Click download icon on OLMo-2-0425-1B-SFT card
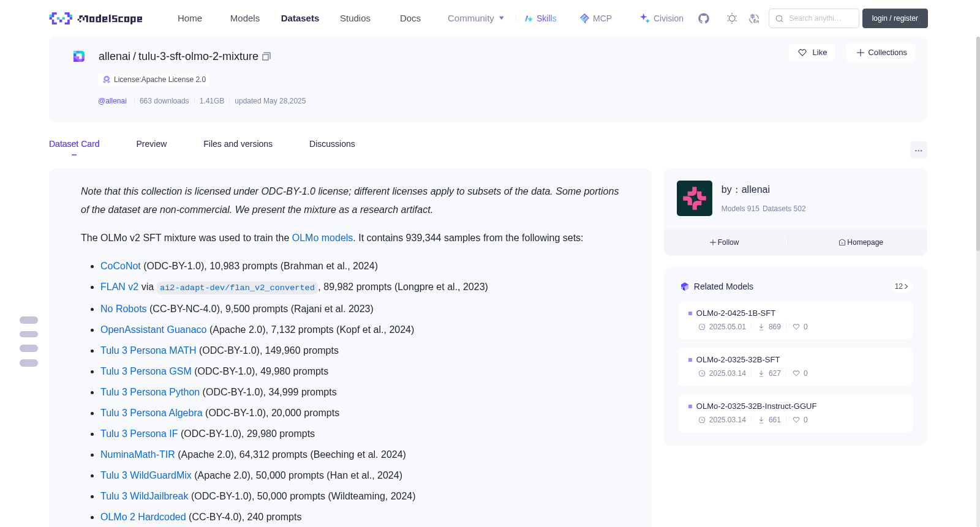 761,327
